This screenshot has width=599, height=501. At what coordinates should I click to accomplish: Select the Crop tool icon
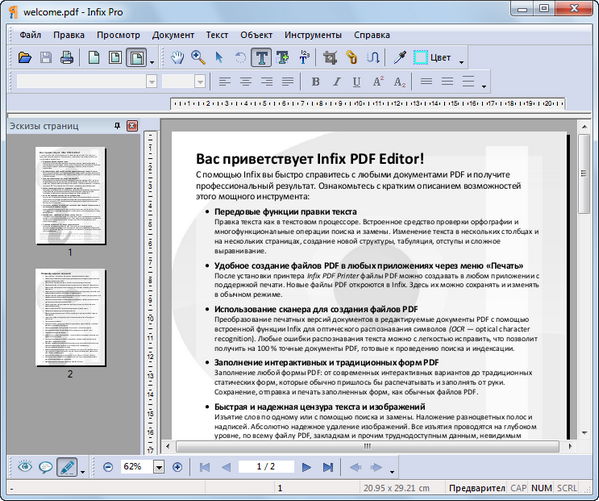coord(330,58)
